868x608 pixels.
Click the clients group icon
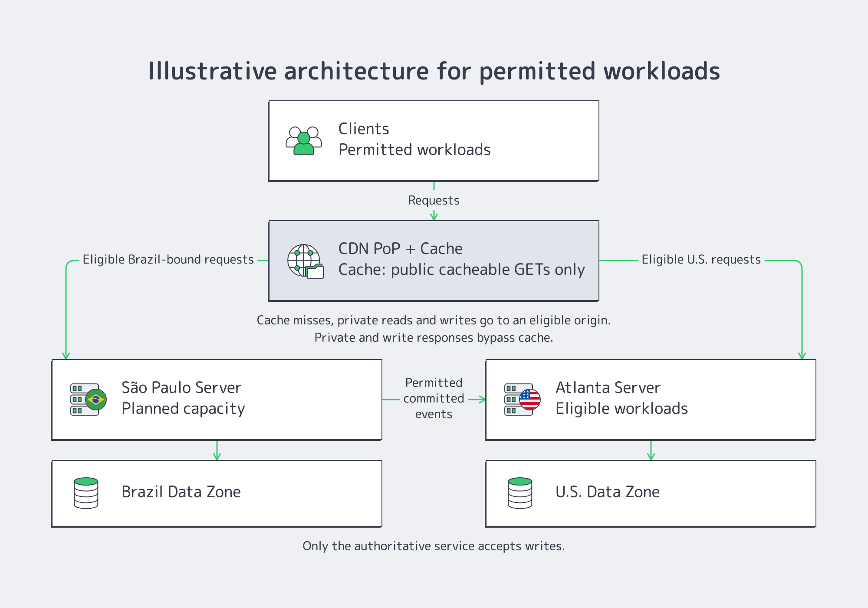pyautogui.click(x=304, y=141)
